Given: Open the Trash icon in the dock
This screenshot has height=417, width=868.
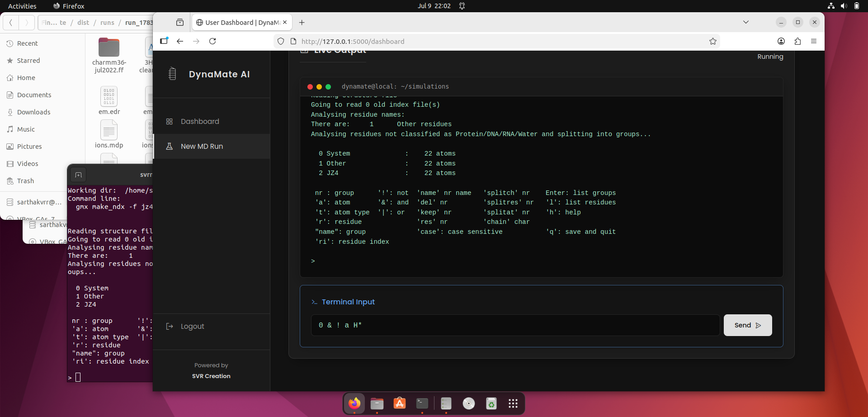Looking at the screenshot, I should 491,403.
